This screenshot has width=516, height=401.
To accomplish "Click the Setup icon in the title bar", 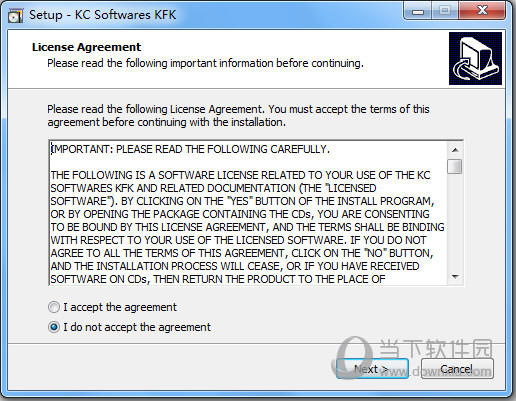I will pos(15,15).
